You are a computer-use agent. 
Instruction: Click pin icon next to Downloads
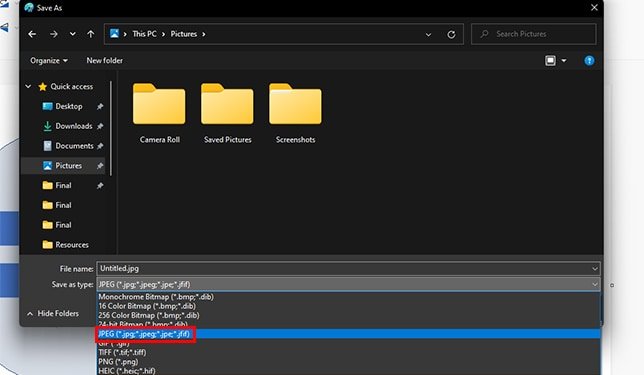point(100,126)
